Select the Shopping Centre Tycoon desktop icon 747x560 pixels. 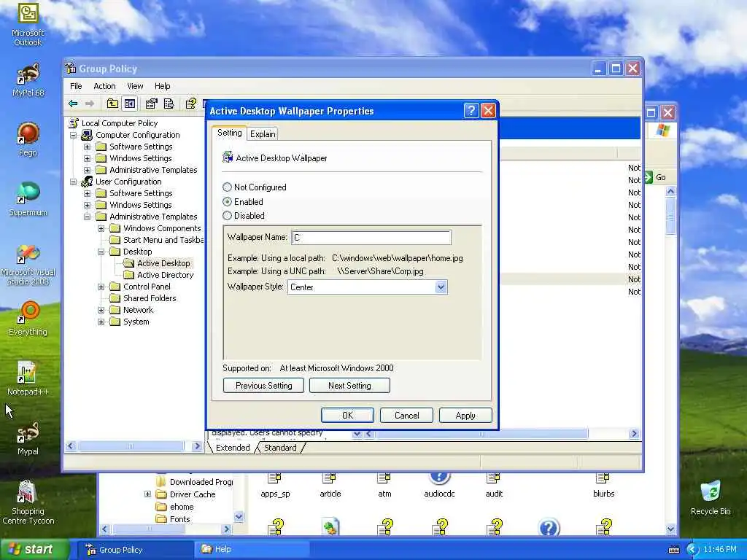tap(28, 502)
